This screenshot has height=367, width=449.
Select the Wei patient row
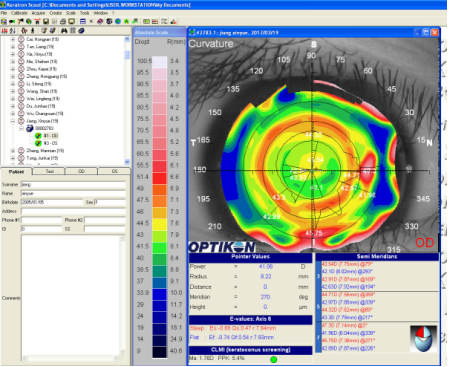point(43,99)
